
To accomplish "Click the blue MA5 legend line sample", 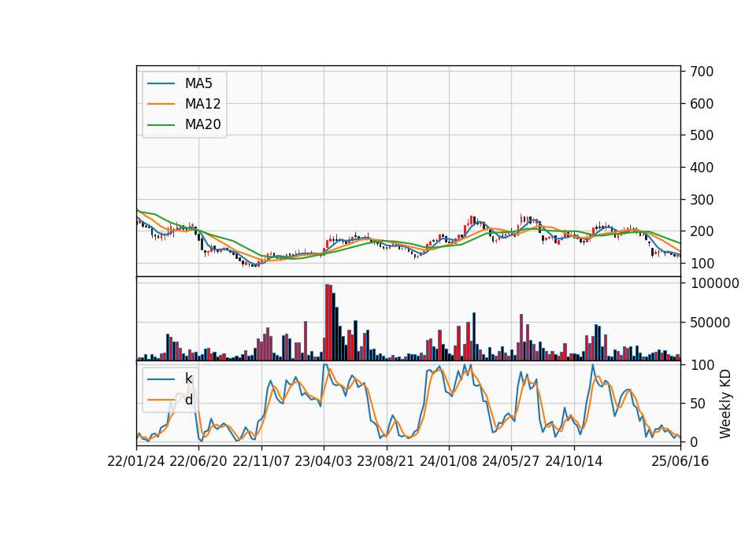I will coord(161,83).
